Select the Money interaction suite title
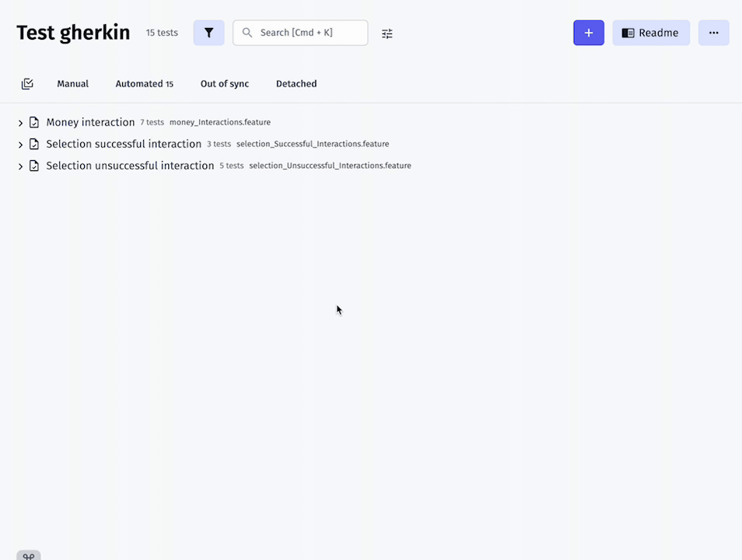 90,122
